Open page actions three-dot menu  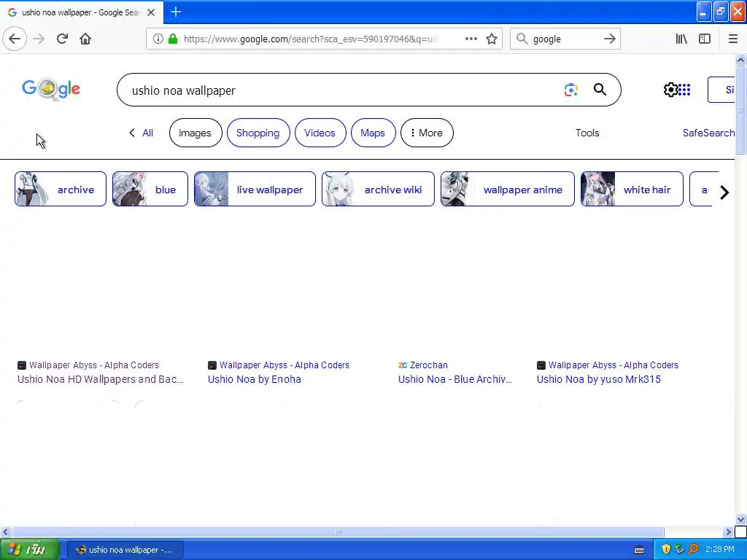(471, 39)
